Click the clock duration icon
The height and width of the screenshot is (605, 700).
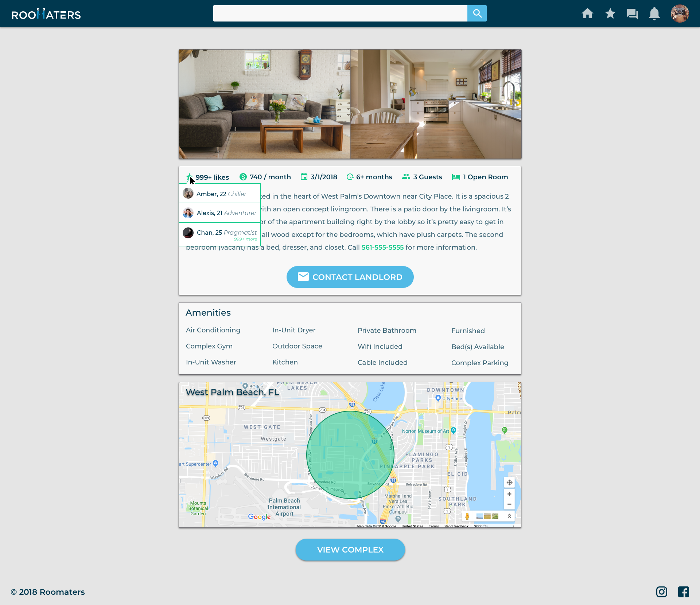(x=350, y=177)
